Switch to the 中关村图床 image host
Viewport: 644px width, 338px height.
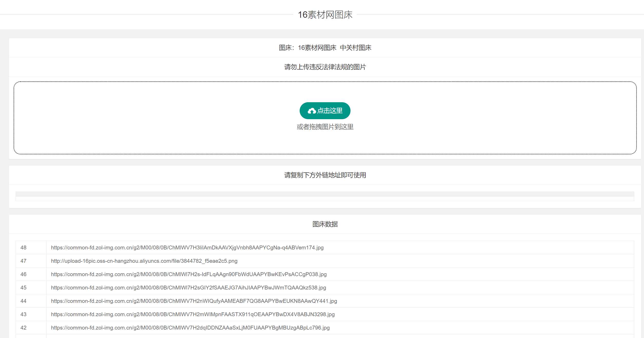coord(356,48)
